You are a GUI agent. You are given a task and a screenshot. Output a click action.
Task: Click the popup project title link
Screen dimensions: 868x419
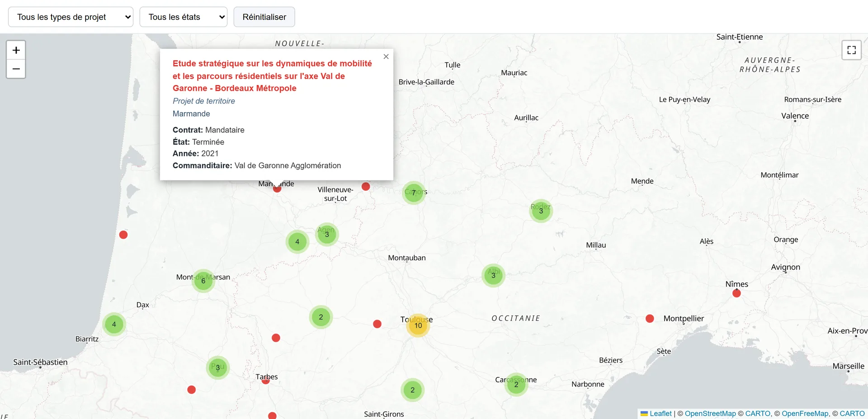click(x=272, y=76)
